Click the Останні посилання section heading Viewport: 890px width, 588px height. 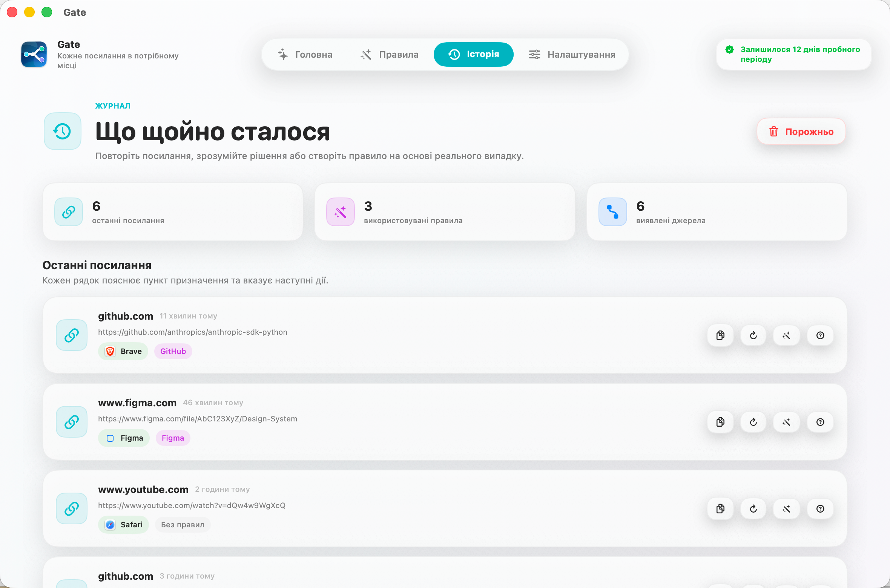pyautogui.click(x=97, y=265)
